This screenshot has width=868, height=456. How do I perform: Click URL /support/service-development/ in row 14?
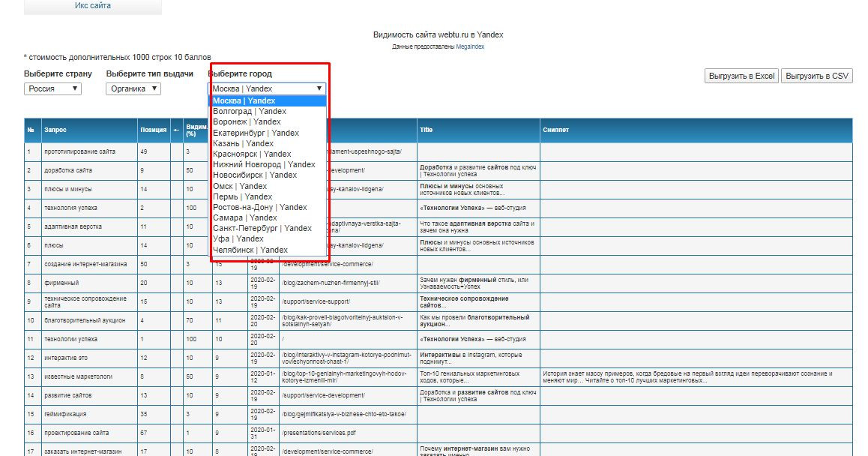click(x=323, y=395)
